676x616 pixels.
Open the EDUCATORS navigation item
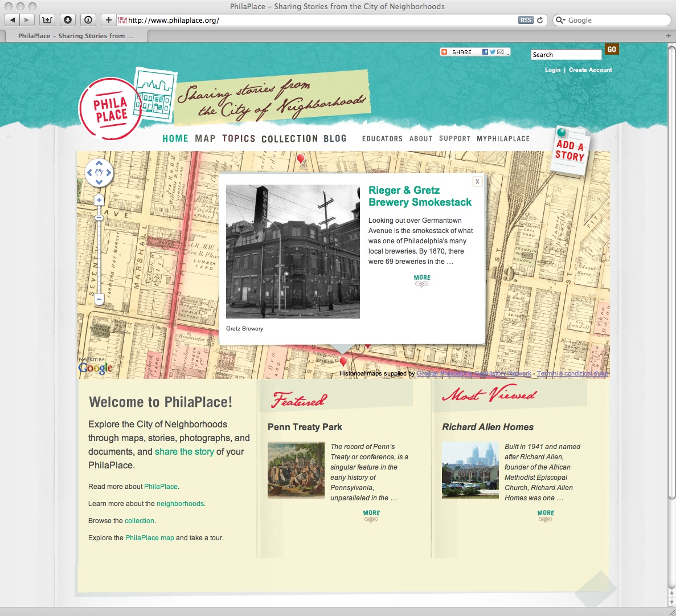point(382,139)
